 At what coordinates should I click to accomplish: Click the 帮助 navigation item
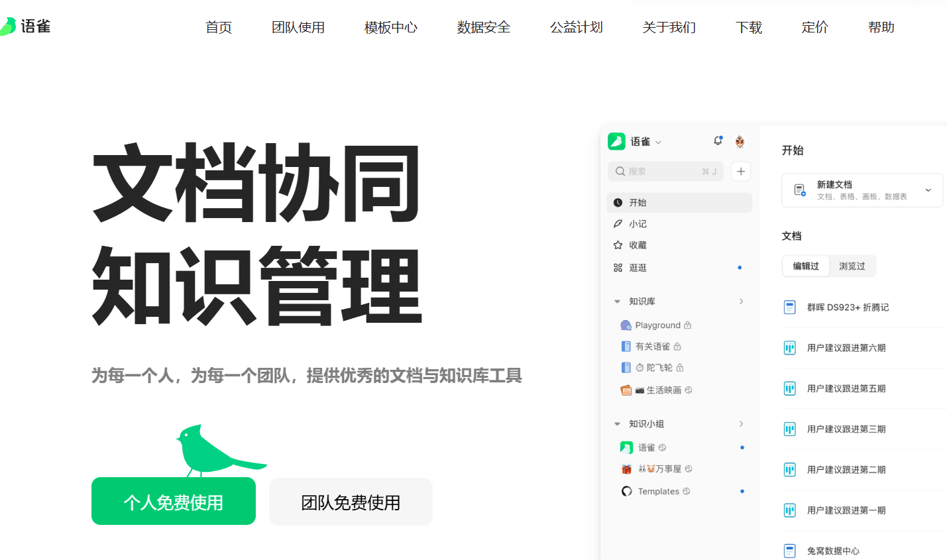tap(881, 27)
